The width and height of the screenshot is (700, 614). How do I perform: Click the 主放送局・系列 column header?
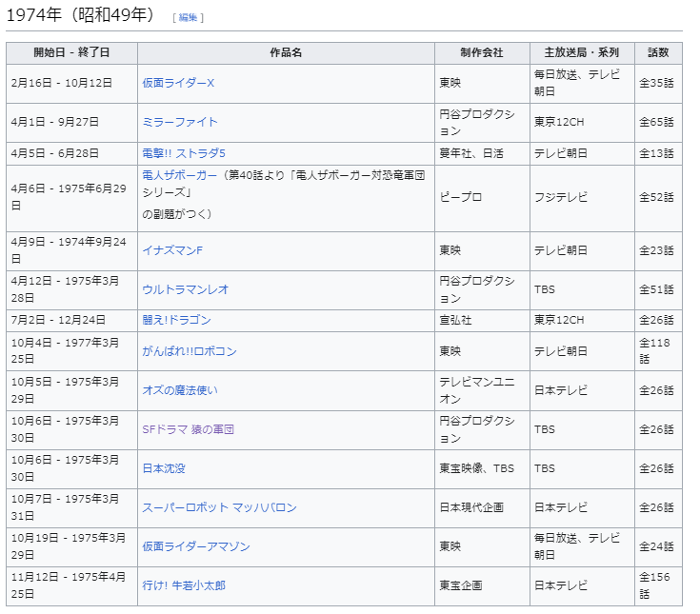click(x=581, y=53)
